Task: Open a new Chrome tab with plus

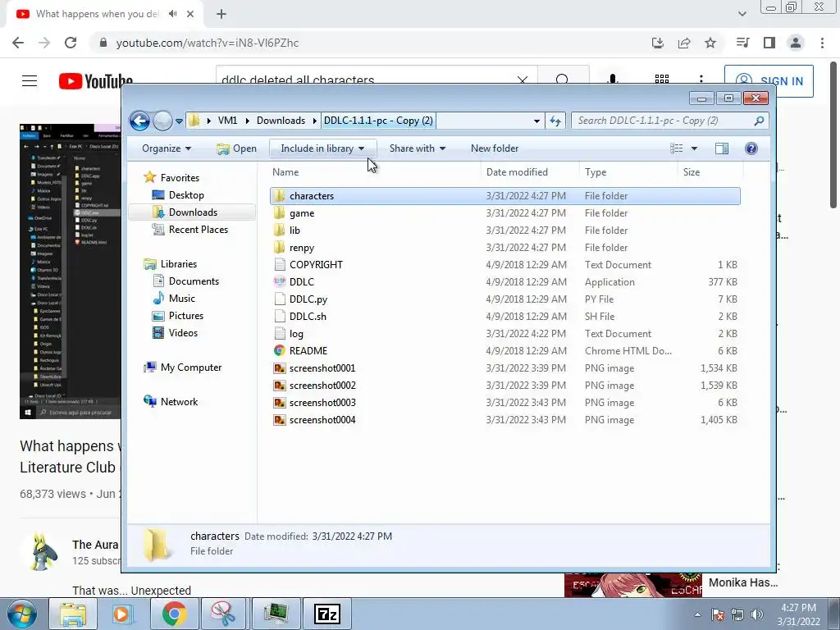Action: pyautogui.click(x=221, y=14)
